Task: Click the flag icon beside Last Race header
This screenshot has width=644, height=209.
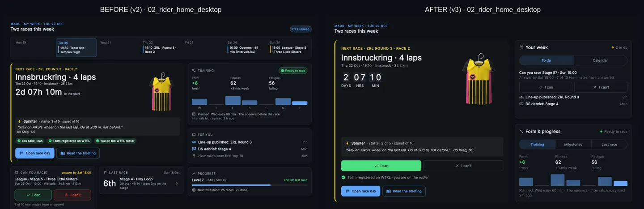Action: click(105, 172)
